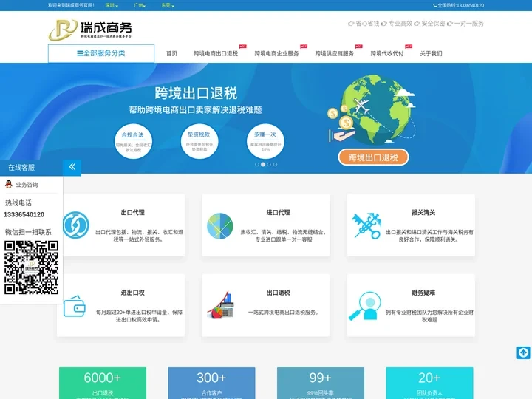Expand the 深圳 city dropdown
The width and height of the screenshot is (532, 399).
click(x=112, y=5)
